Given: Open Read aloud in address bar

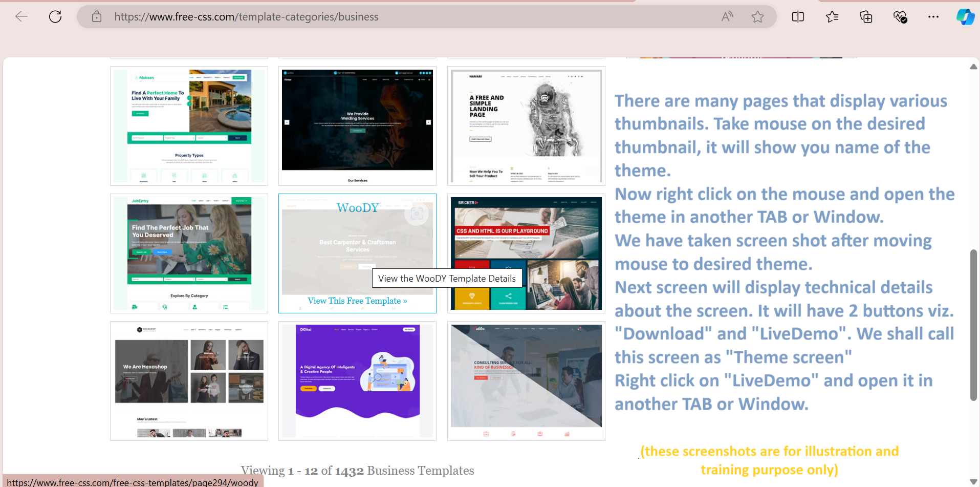Looking at the screenshot, I should 727,17.
